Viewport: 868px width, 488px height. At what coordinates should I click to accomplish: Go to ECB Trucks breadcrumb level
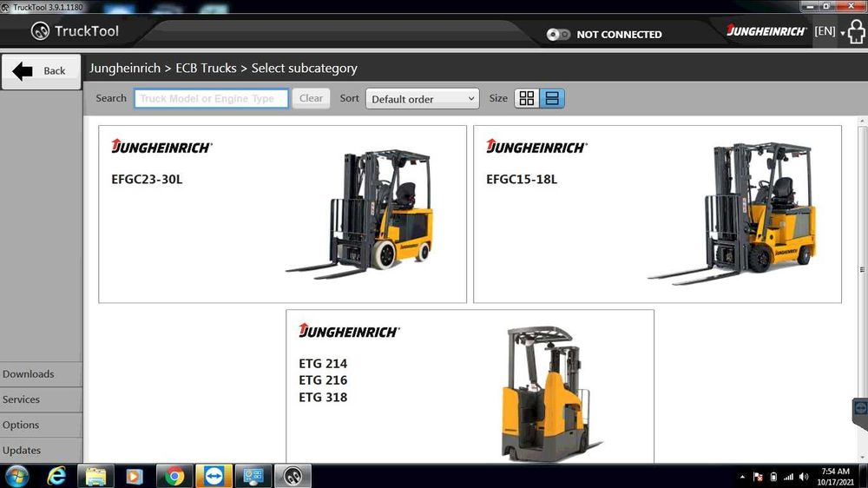click(206, 68)
